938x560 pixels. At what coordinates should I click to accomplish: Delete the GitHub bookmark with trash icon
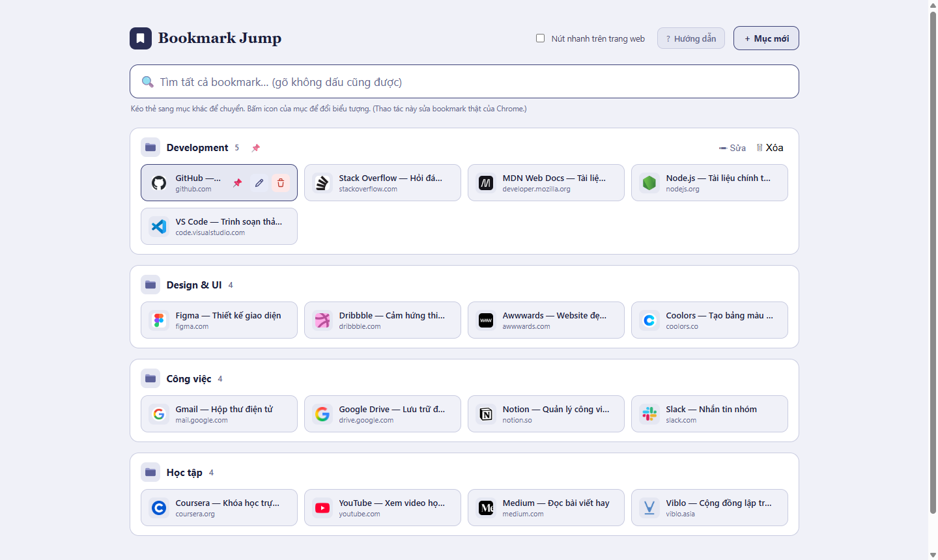(x=281, y=183)
